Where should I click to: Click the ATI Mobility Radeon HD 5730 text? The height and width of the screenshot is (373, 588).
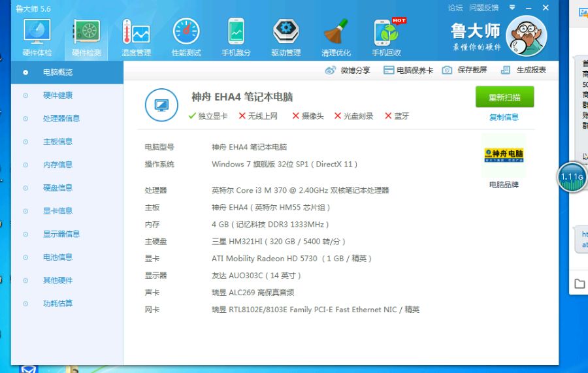pyautogui.click(x=291, y=259)
